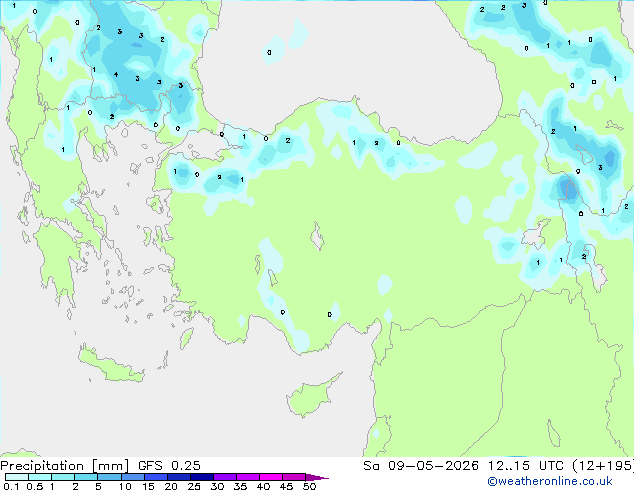The image size is (634, 490).
Task: Pick the legend swatch between 0.1 and 0.5
Action: coord(17,477)
